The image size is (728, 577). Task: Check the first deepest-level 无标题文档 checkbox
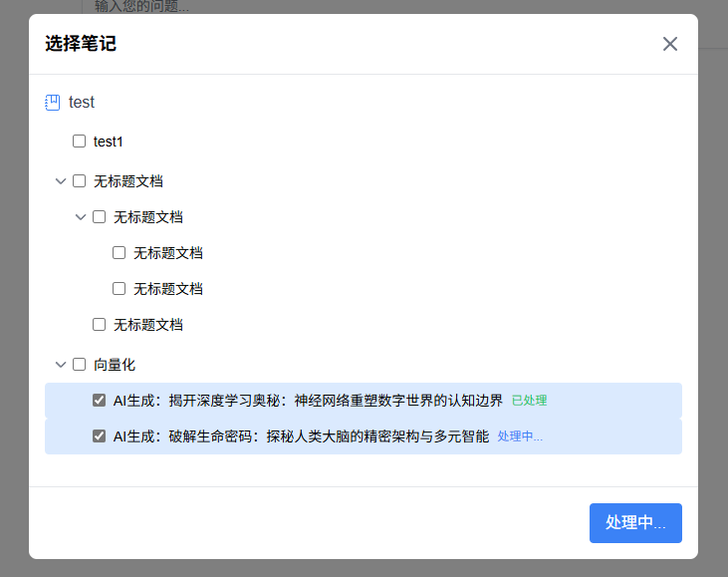120,253
